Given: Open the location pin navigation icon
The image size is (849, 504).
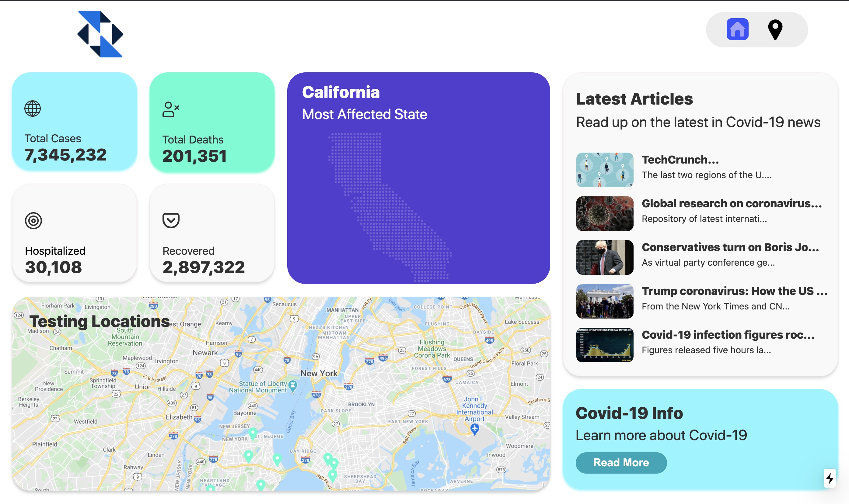Looking at the screenshot, I should click(x=775, y=29).
